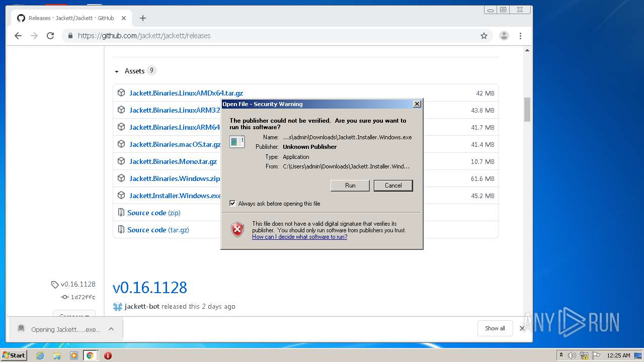Click package icon beside LinuxAMDx64 asset
The height and width of the screenshot is (362, 644).
[121, 93]
